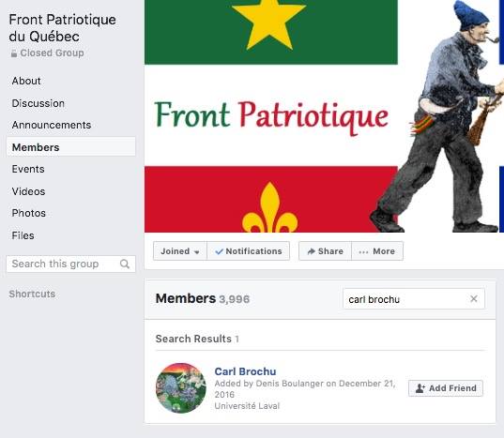This screenshot has height=438, width=504.
Task: Toggle the Notifications checkmark button
Action: coord(248,251)
